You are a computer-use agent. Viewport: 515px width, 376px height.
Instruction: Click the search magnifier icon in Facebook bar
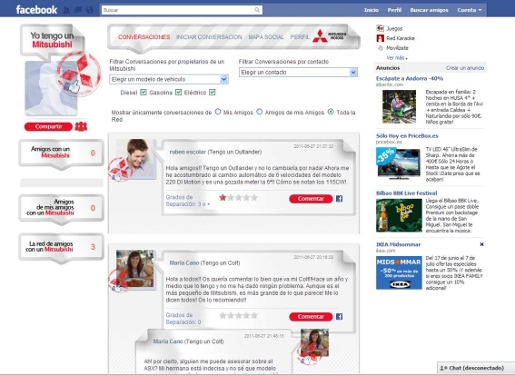click(x=257, y=10)
